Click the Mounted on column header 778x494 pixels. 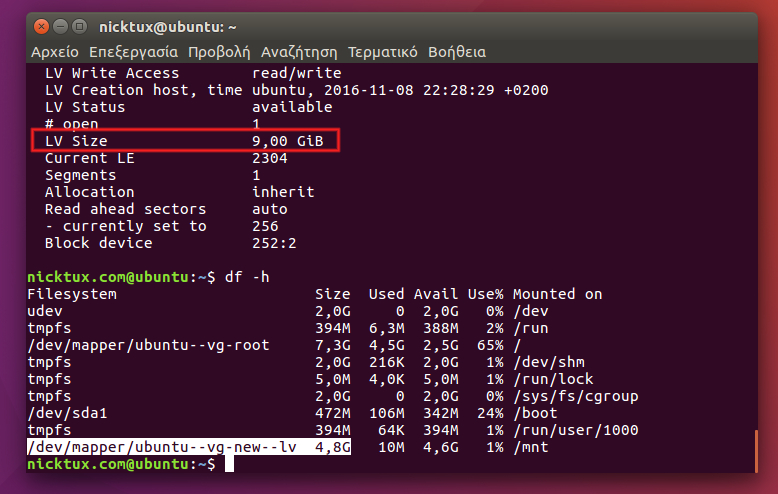click(x=558, y=294)
